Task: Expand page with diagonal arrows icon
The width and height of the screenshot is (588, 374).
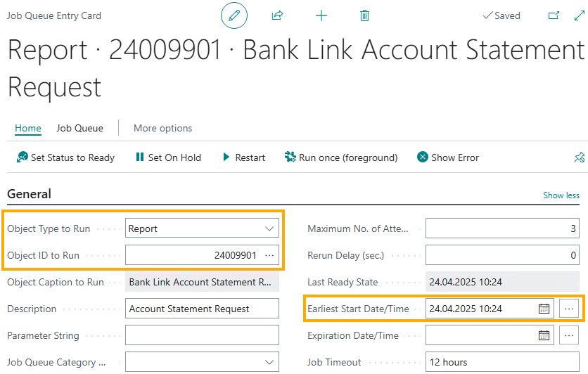Action: [580, 15]
